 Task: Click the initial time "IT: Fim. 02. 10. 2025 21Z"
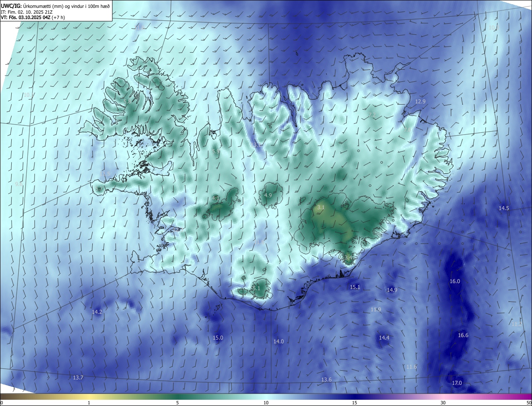(x=27, y=12)
